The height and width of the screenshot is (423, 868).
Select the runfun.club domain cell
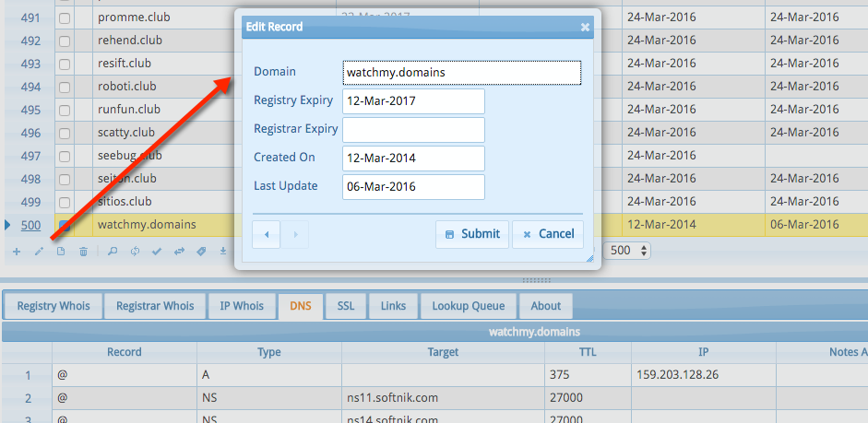tap(164, 110)
